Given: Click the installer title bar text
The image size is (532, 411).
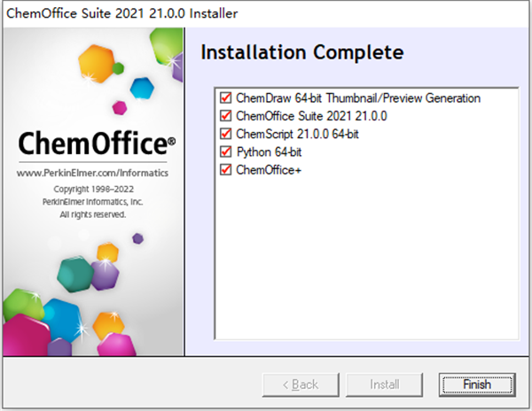Looking at the screenshot, I should (x=121, y=13).
